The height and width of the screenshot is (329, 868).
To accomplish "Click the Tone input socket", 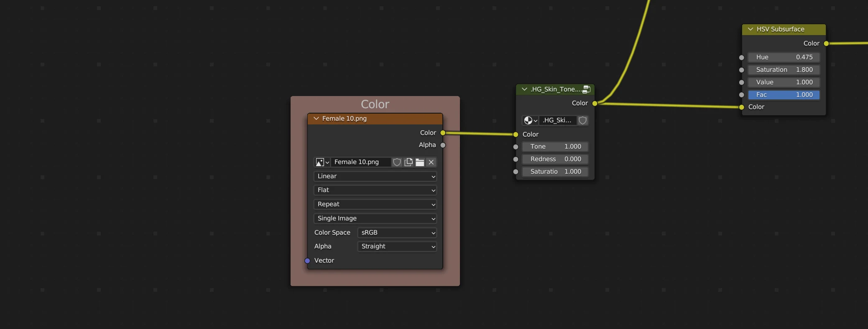I will click(x=516, y=147).
